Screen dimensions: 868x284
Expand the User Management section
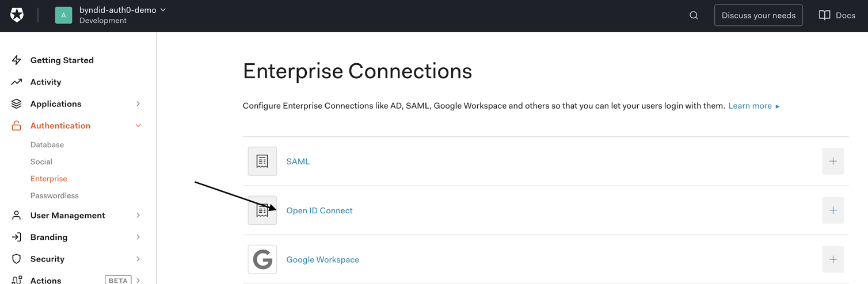click(x=138, y=216)
